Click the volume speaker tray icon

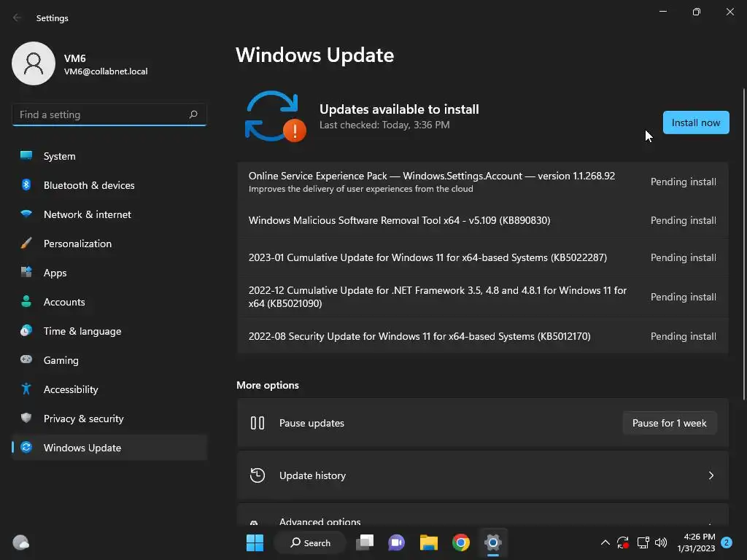661,542
